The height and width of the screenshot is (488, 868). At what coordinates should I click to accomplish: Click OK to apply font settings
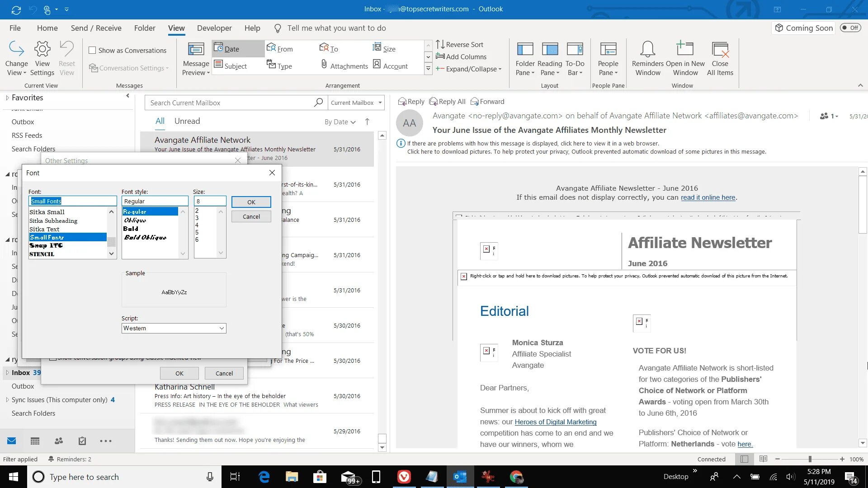click(250, 202)
